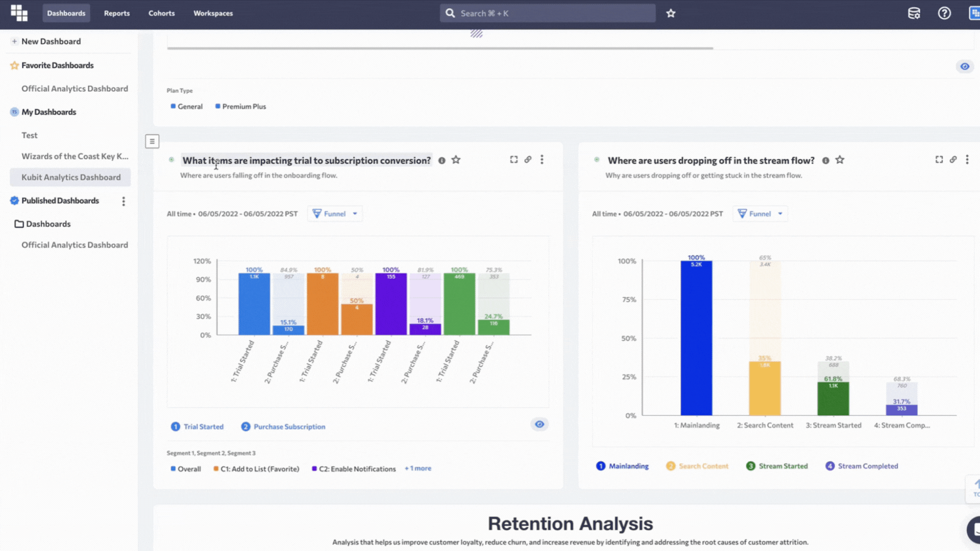Open the Cohorts tab
This screenshot has height=551, width=980.
click(162, 13)
